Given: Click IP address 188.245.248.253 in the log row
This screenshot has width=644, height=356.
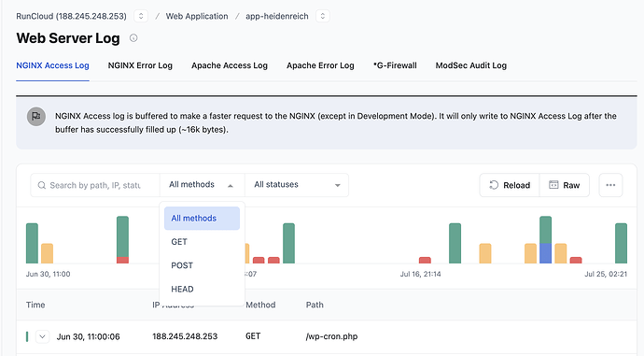Looking at the screenshot, I should (185, 336).
